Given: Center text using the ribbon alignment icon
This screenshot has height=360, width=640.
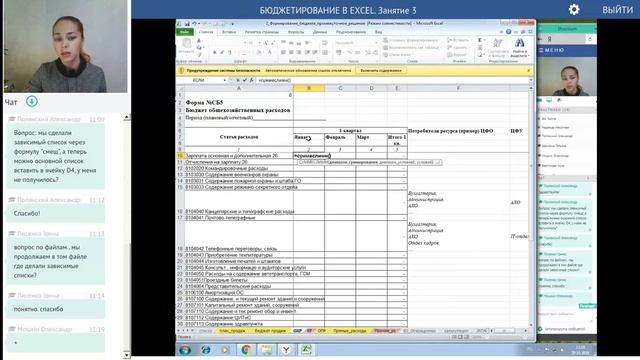Looking at the screenshot, I should (291, 52).
